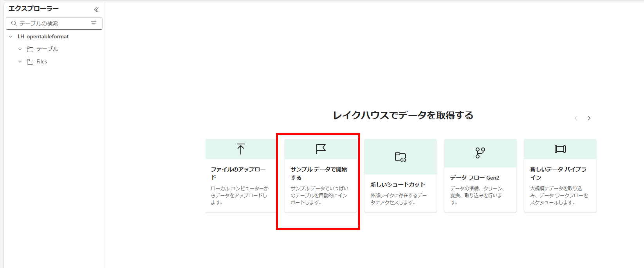
Task: Open the 新しいデータ パイプライン card title
Action: point(558,173)
